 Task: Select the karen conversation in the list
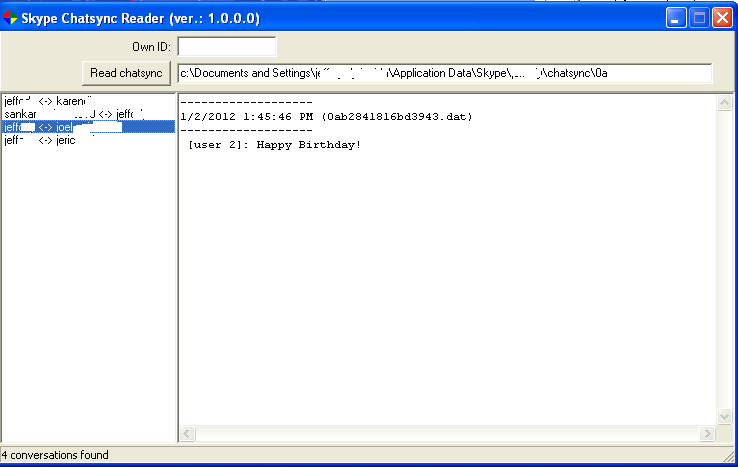pyautogui.click(x=88, y=101)
